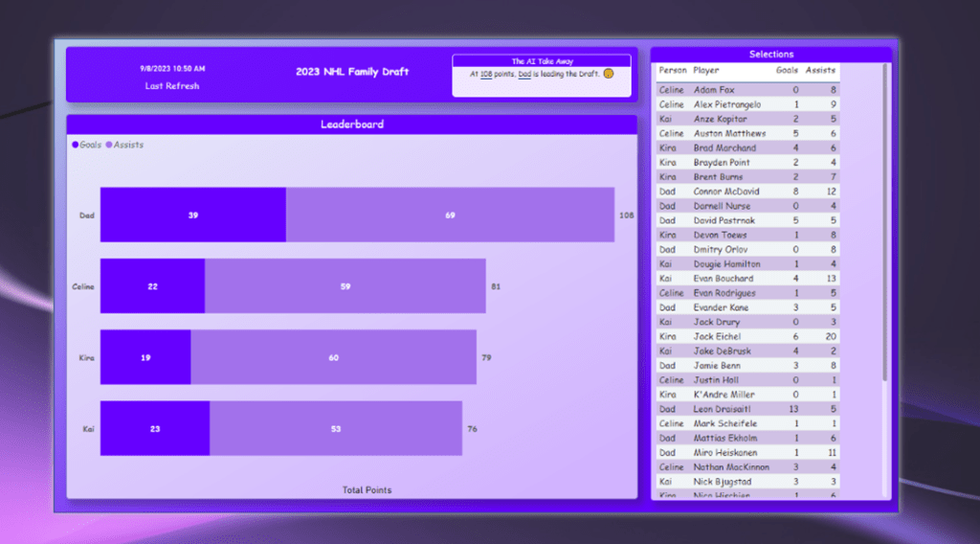Click the Brad Marchand row
Viewport: 980px width, 544px height.
pyautogui.click(x=748, y=148)
